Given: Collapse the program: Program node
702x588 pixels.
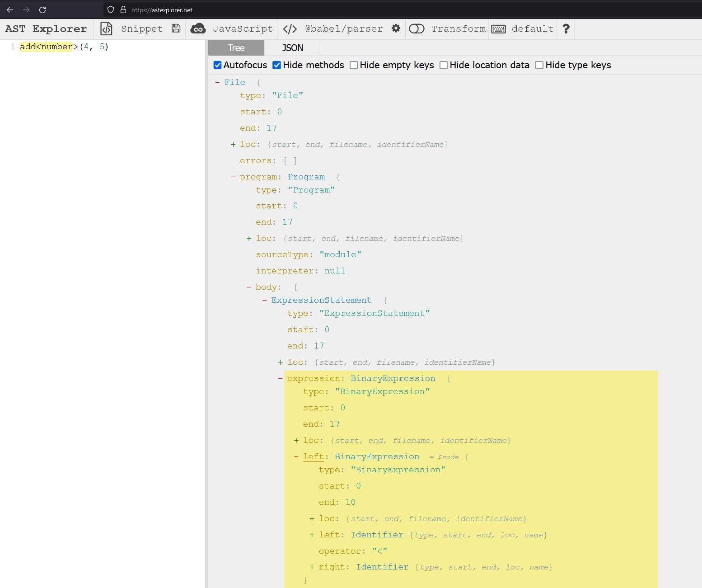Looking at the screenshot, I should click(x=233, y=177).
